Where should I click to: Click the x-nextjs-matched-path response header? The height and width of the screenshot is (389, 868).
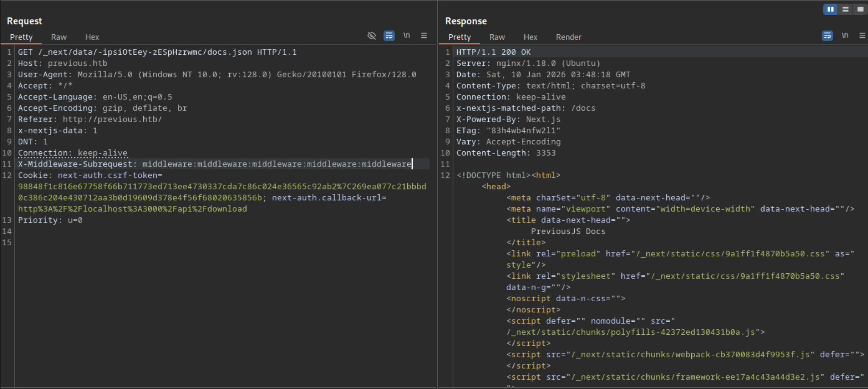point(526,108)
